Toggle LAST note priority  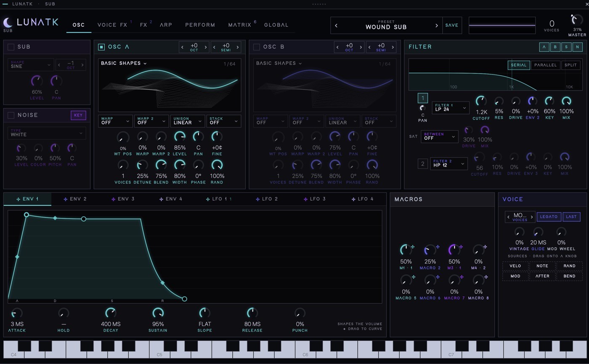[x=571, y=217]
